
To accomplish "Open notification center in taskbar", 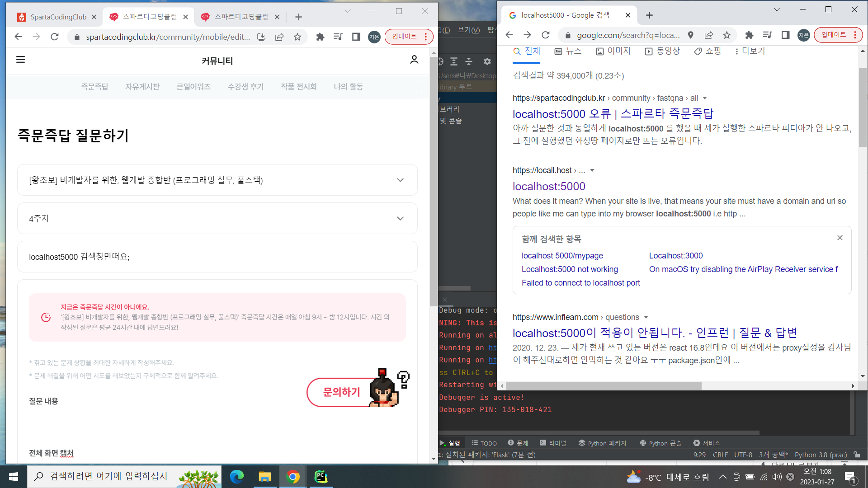I will [850, 477].
